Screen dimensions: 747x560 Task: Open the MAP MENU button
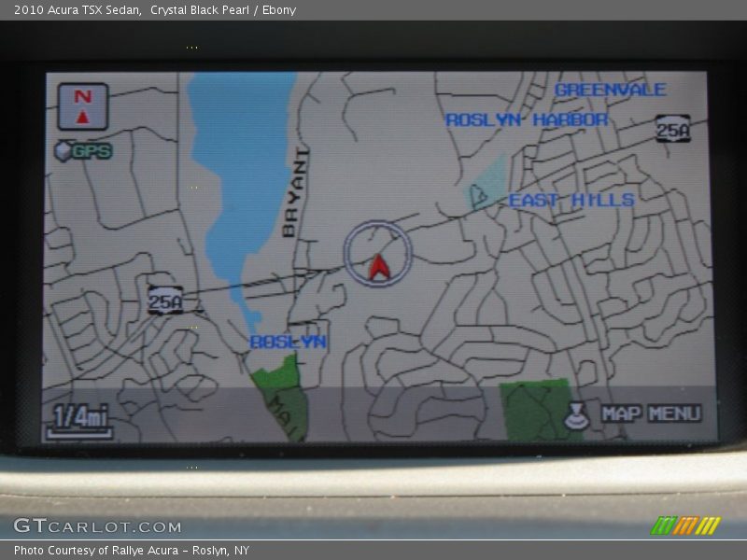point(651,413)
